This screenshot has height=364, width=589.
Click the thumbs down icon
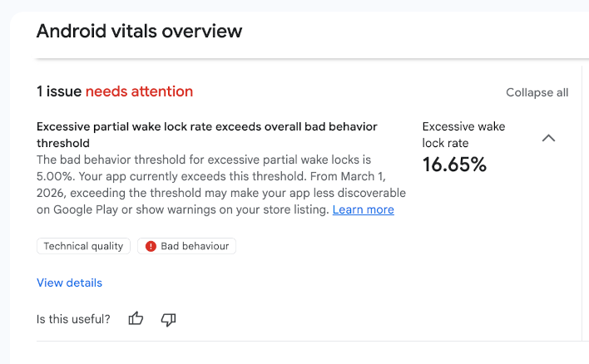coord(168,318)
